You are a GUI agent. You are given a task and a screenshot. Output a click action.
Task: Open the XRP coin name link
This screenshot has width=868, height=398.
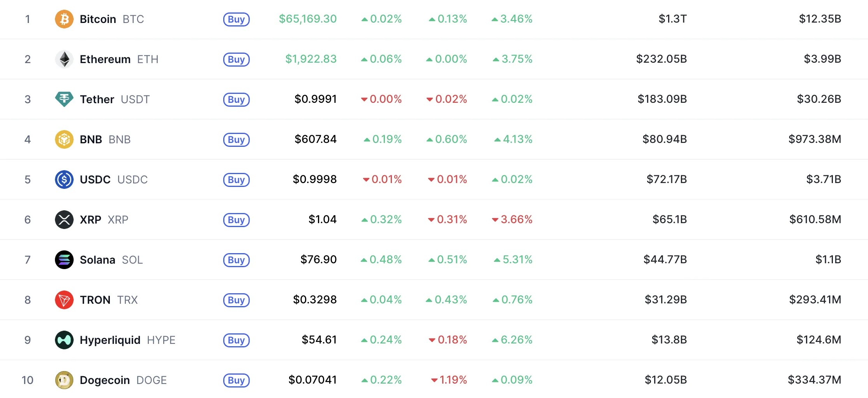90,220
